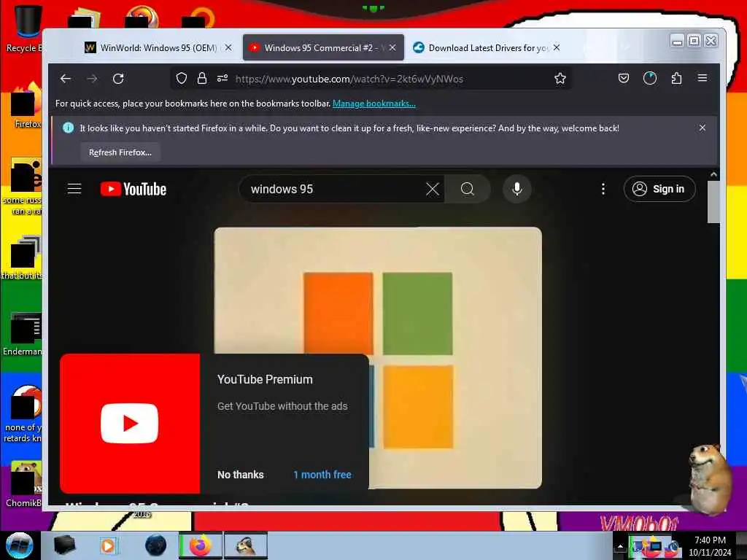Show hidden system tray icons arrow

pos(620,547)
